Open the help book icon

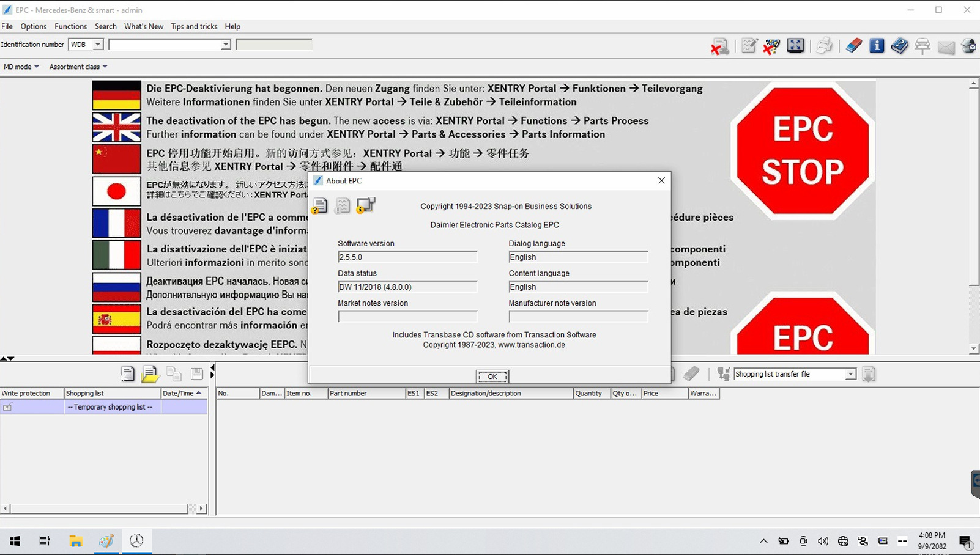[x=899, y=45]
